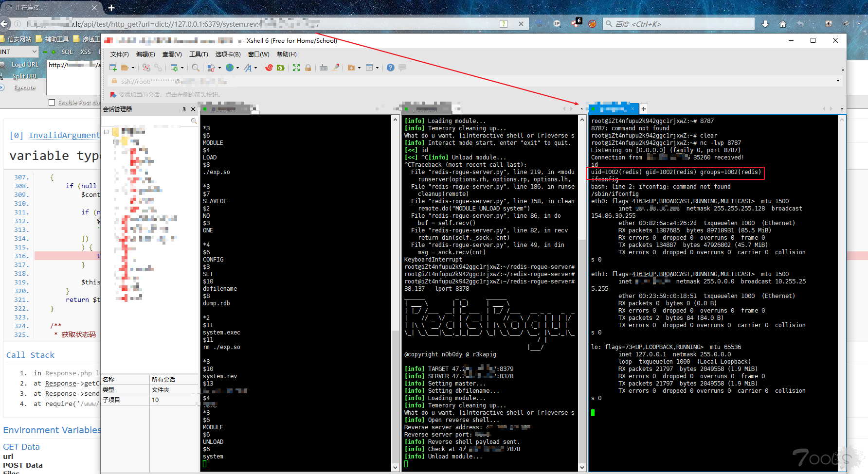Go back in browser

click(x=4, y=24)
